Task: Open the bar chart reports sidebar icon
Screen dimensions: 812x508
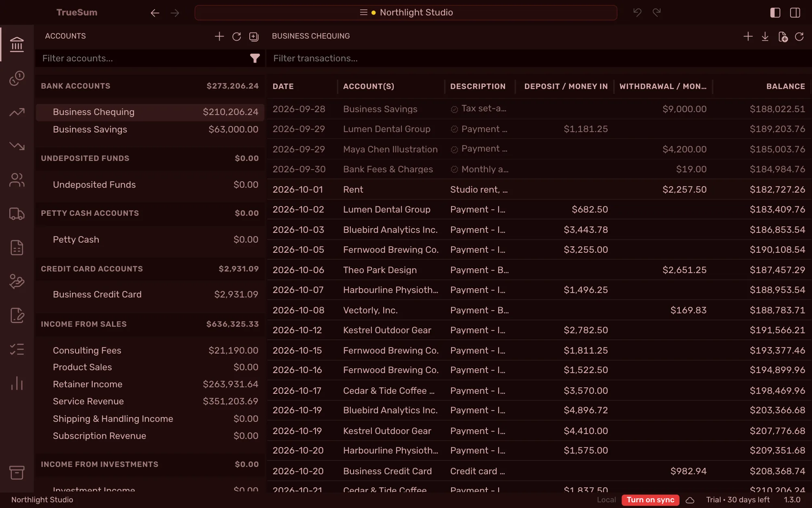Action: point(17,383)
